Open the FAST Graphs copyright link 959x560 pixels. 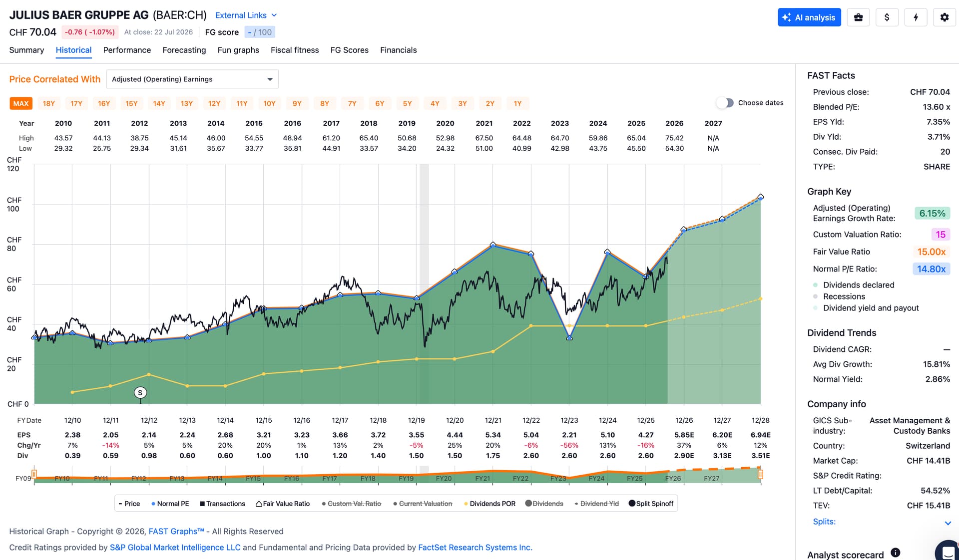[x=176, y=532]
